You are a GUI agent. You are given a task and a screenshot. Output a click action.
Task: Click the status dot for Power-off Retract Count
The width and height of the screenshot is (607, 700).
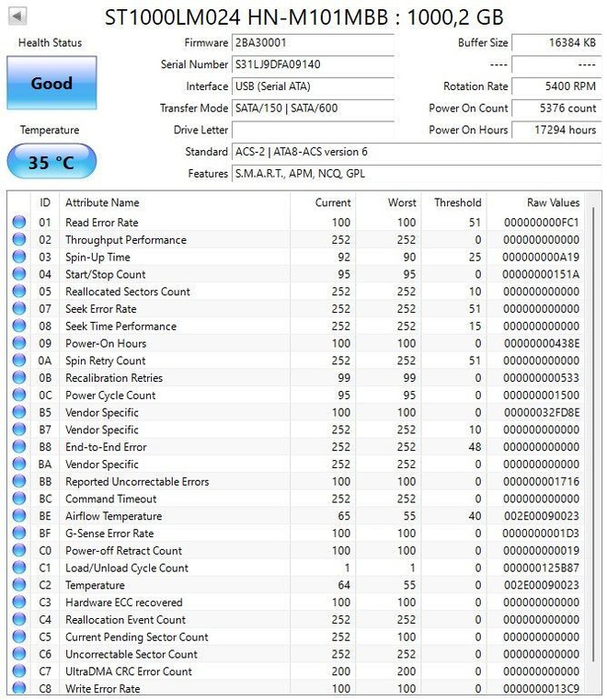click(x=19, y=550)
